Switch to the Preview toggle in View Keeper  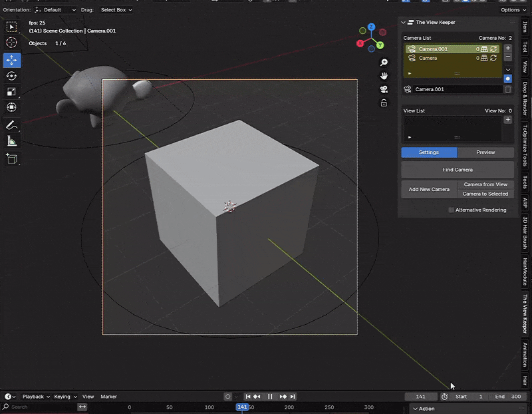pos(485,152)
